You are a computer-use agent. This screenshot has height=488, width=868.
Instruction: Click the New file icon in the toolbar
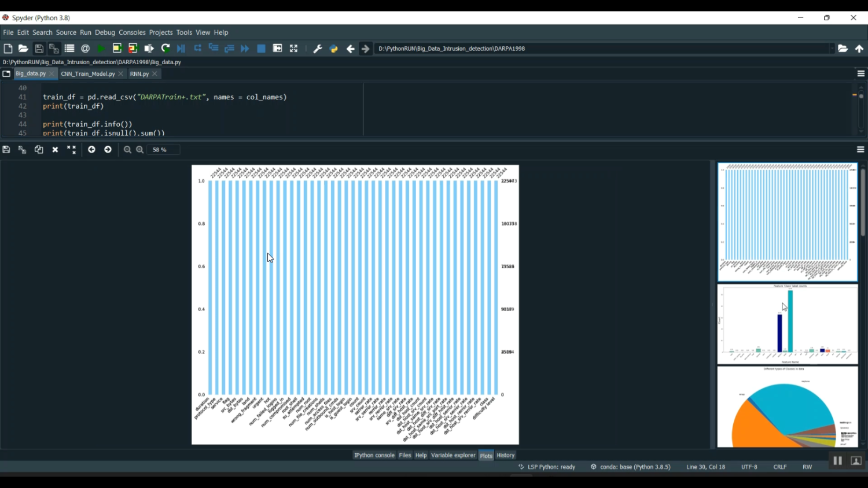8,49
